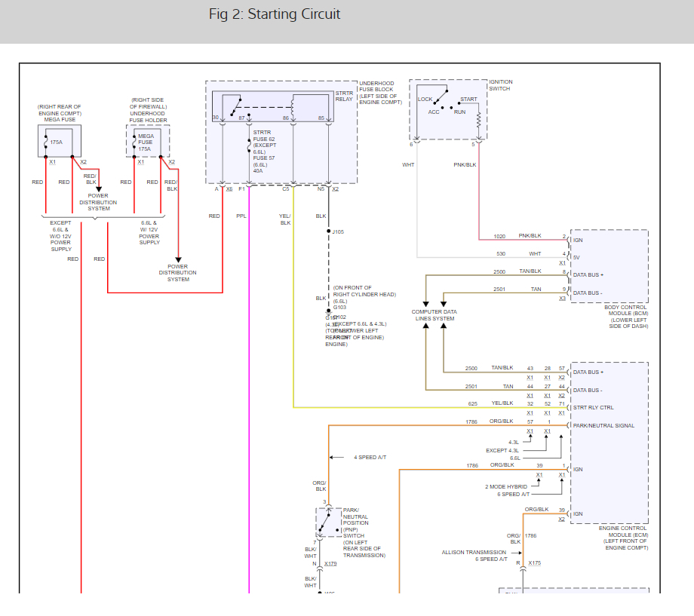The image size is (694, 616).
Task: Click the RIGHT SIDE OF FIREWALL fuse holder label
Action: coord(148,110)
